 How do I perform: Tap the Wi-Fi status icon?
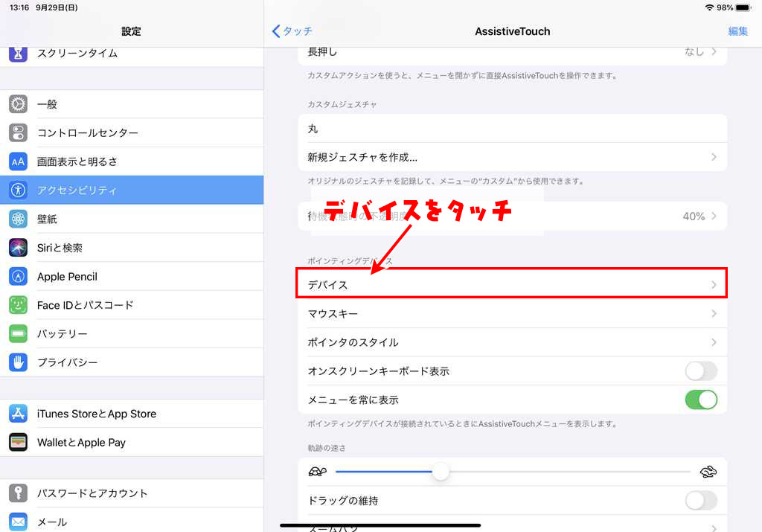[x=709, y=7]
